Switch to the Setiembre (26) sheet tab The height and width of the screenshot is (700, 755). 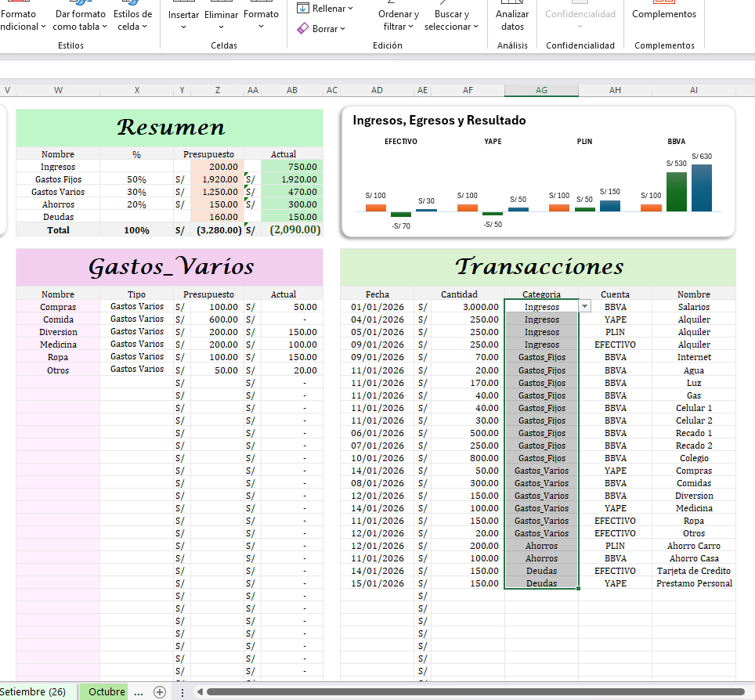pyautogui.click(x=33, y=692)
